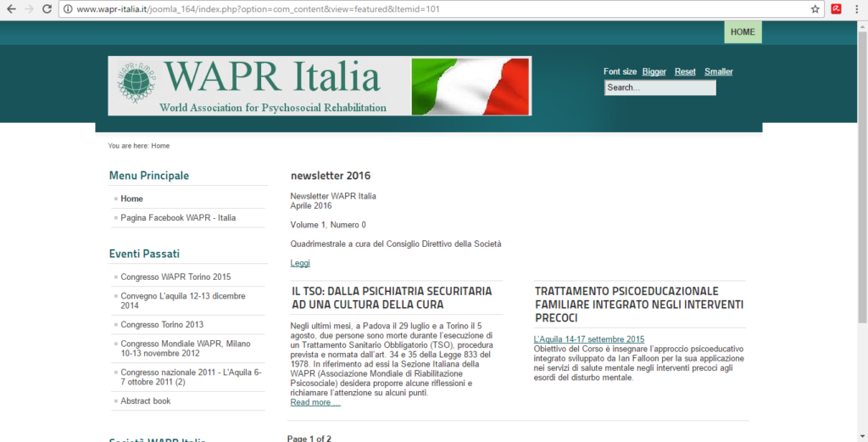Open Congresso Mondiale WAPR, Milano 2012

click(186, 349)
